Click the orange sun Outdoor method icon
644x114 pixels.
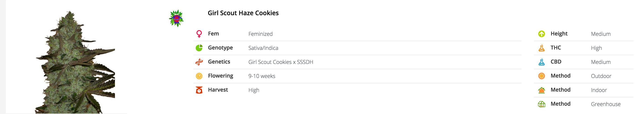pyautogui.click(x=542, y=76)
